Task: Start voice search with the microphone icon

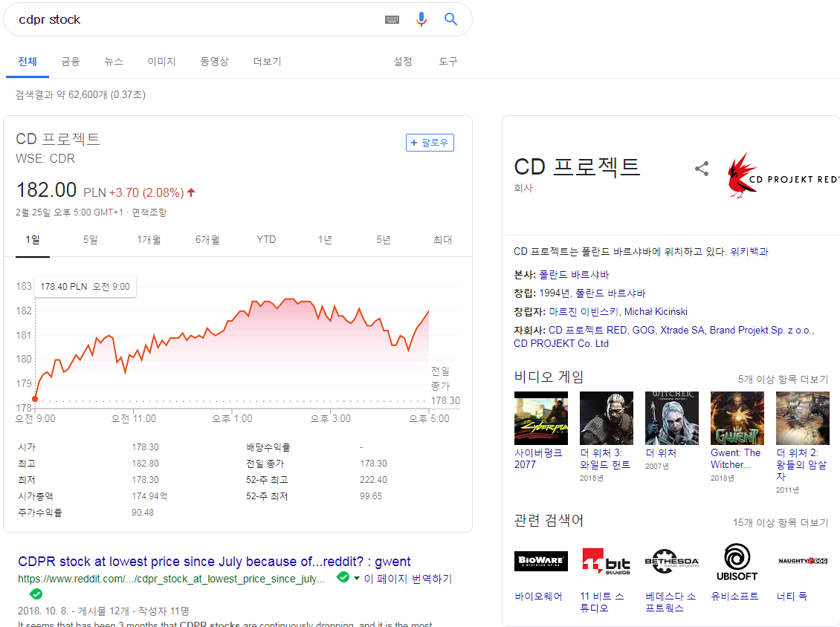Action: 421,19
